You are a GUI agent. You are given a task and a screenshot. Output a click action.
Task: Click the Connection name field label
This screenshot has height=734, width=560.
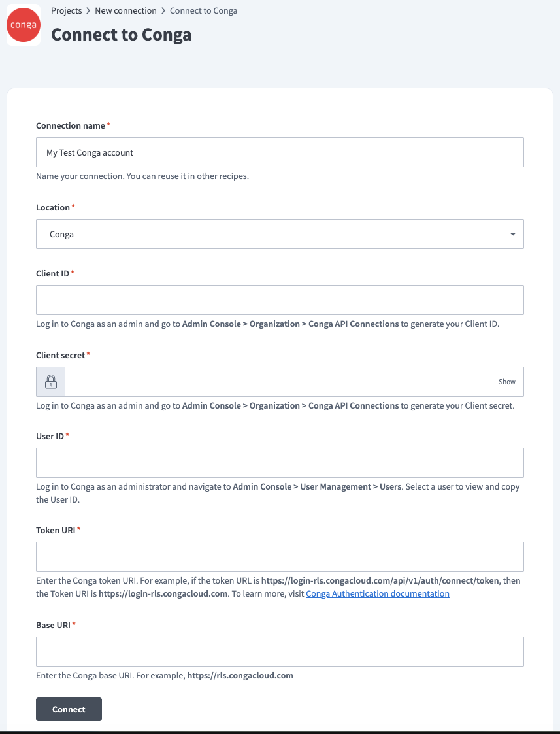pos(70,125)
